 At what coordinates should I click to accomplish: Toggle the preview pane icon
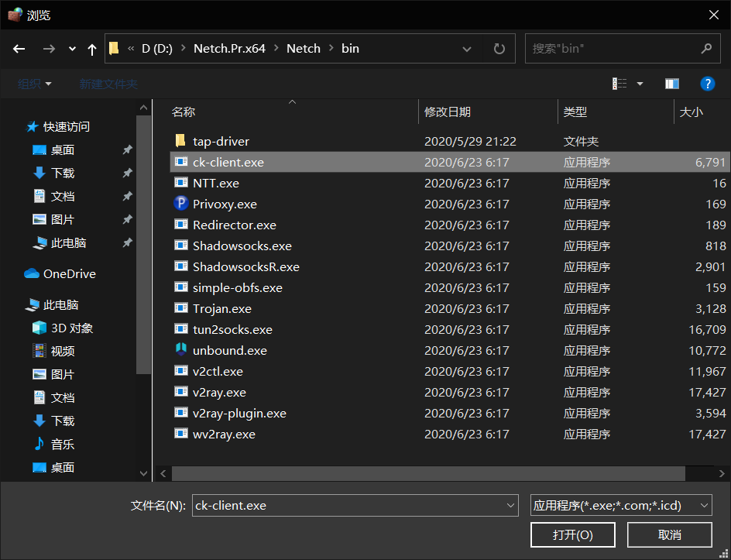(671, 84)
